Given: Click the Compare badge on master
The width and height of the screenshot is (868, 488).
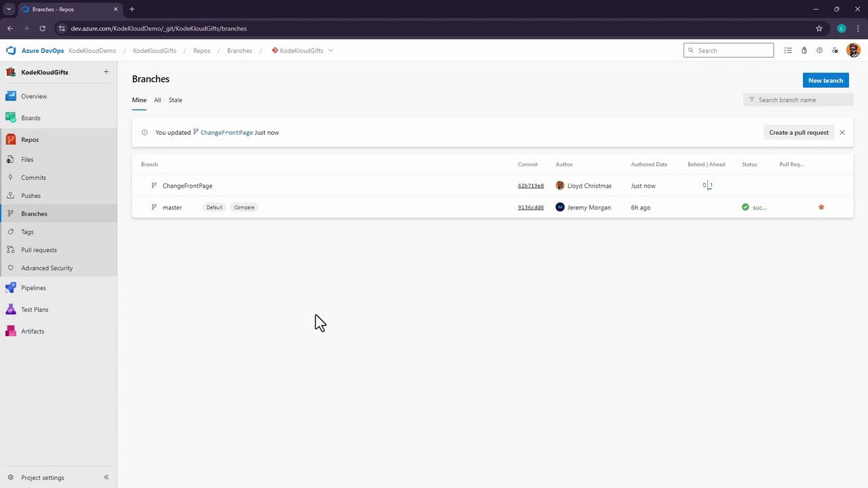Looking at the screenshot, I should tap(244, 207).
